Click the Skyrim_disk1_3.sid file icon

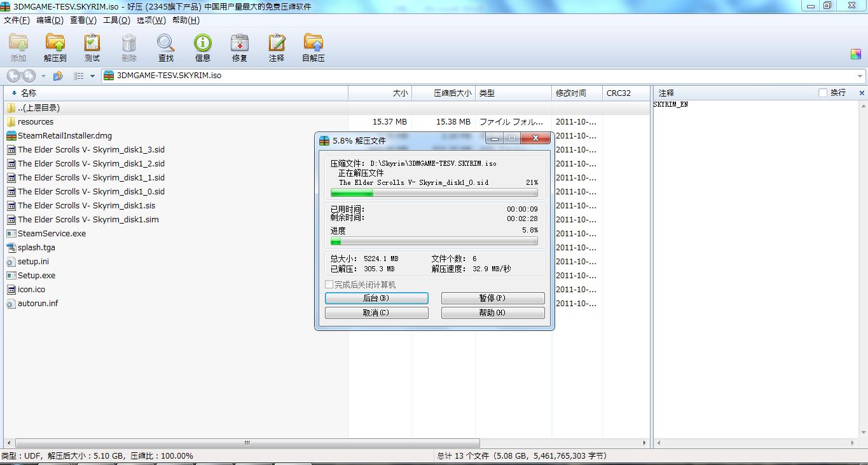(11, 149)
